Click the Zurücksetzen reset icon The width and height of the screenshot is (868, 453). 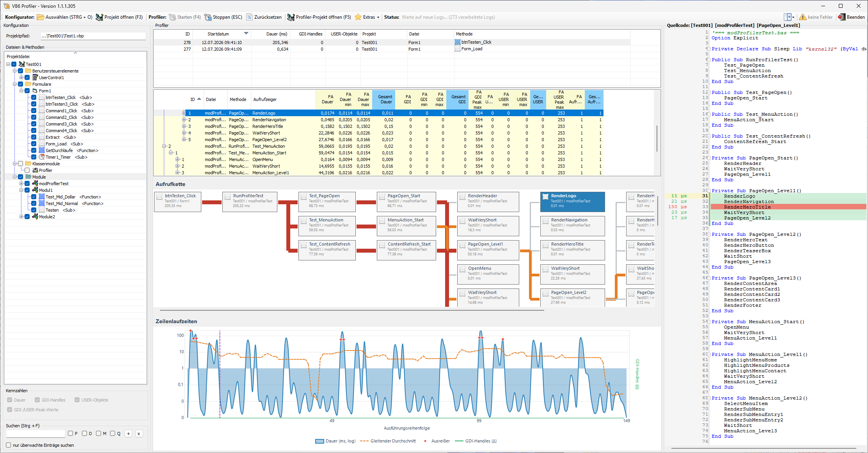pos(249,17)
